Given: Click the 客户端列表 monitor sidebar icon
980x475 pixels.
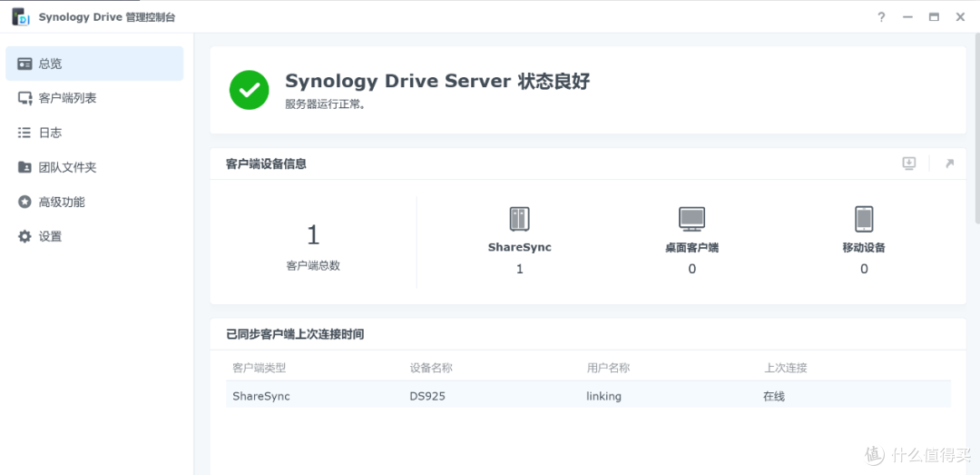Looking at the screenshot, I should pyautogui.click(x=24, y=98).
